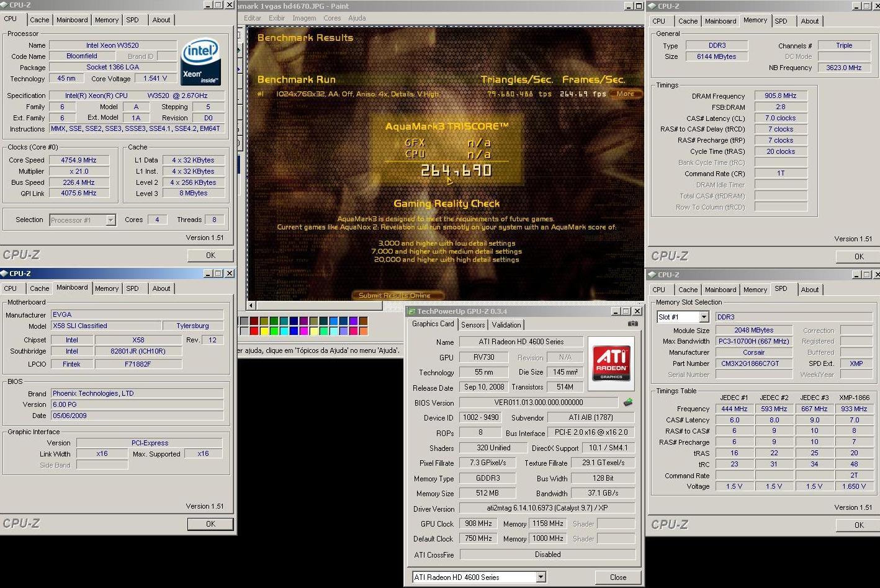Image resolution: width=880 pixels, height=588 pixels.
Task: Open the Imagem menu in Paint
Action: (x=304, y=18)
